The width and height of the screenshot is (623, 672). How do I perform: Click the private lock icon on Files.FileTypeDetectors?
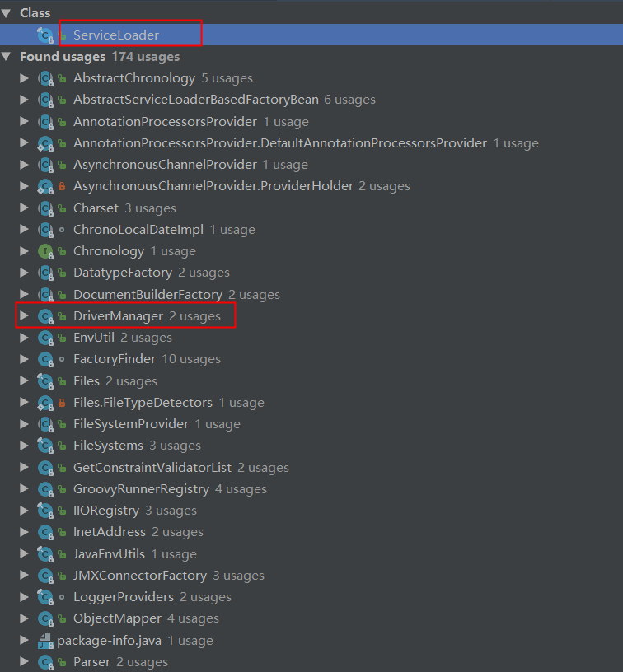click(x=62, y=403)
